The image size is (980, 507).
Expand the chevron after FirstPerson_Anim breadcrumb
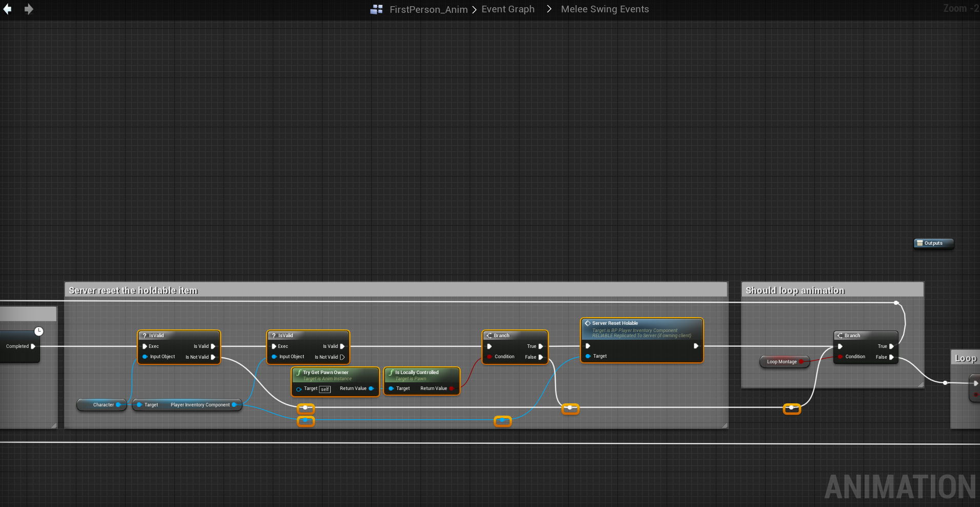[x=474, y=9]
